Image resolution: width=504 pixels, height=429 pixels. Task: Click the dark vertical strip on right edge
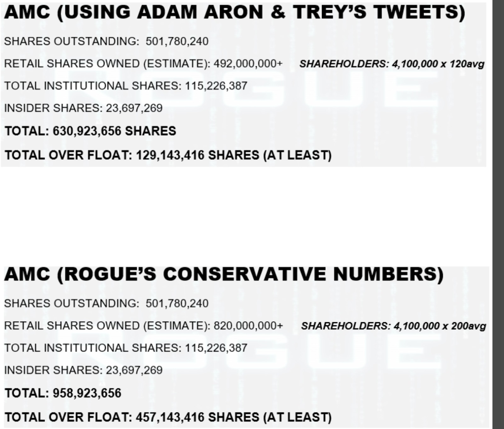point(498,214)
